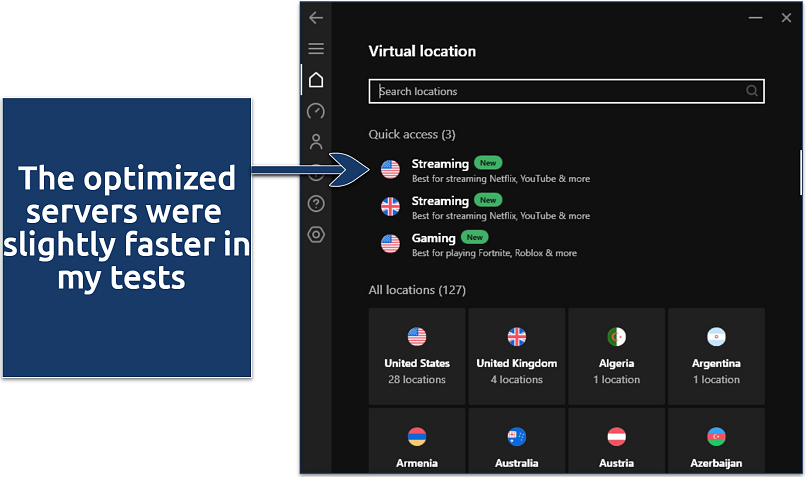
Task: Go to the Home sidebar icon
Action: coord(316,80)
